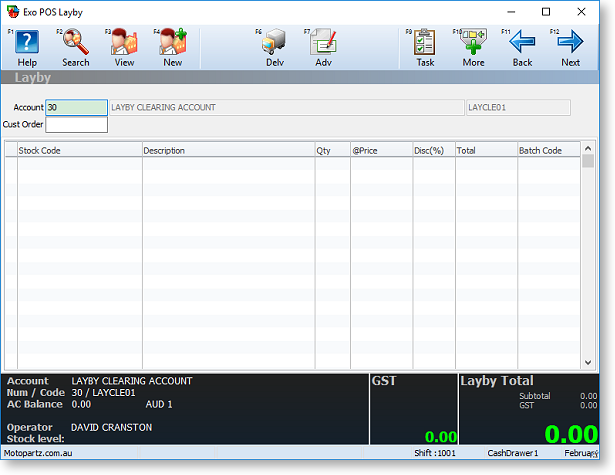Click the Description column header
615x475 pixels.
(x=228, y=151)
